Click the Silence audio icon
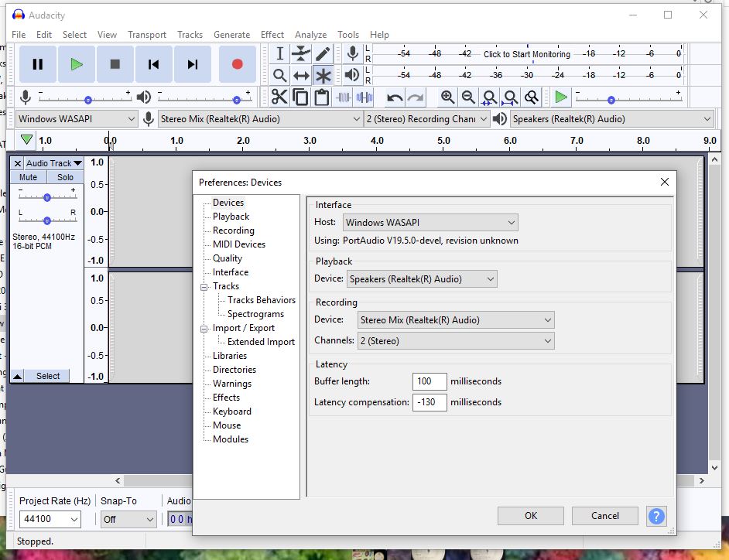This screenshot has width=729, height=560. [x=364, y=97]
